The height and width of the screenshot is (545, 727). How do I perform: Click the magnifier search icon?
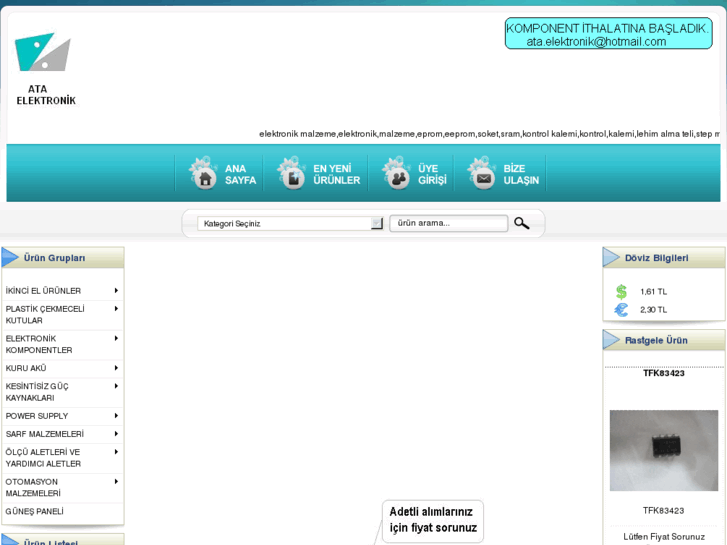point(522,223)
